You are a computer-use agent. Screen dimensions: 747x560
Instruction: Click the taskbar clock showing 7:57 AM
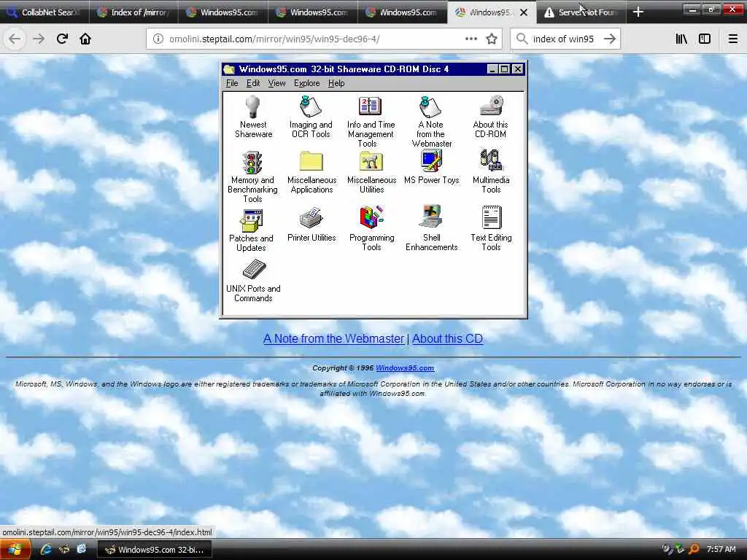coord(721,550)
